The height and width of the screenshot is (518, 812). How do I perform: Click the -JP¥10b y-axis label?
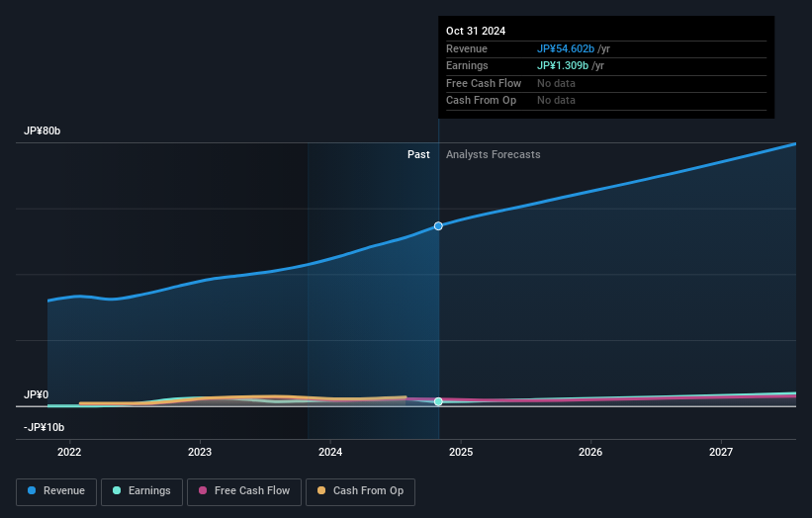coord(45,427)
